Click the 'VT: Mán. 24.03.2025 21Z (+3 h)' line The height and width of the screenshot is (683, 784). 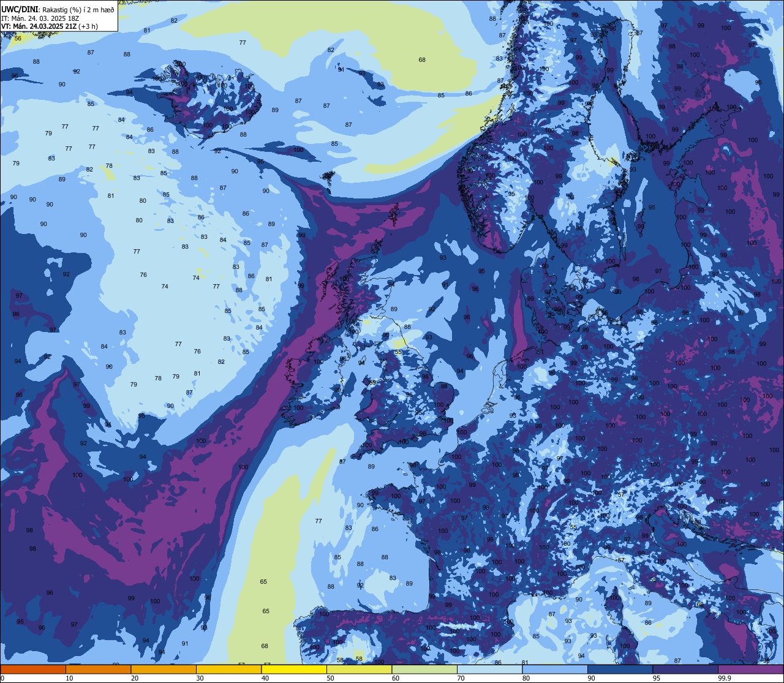pyautogui.click(x=50, y=26)
